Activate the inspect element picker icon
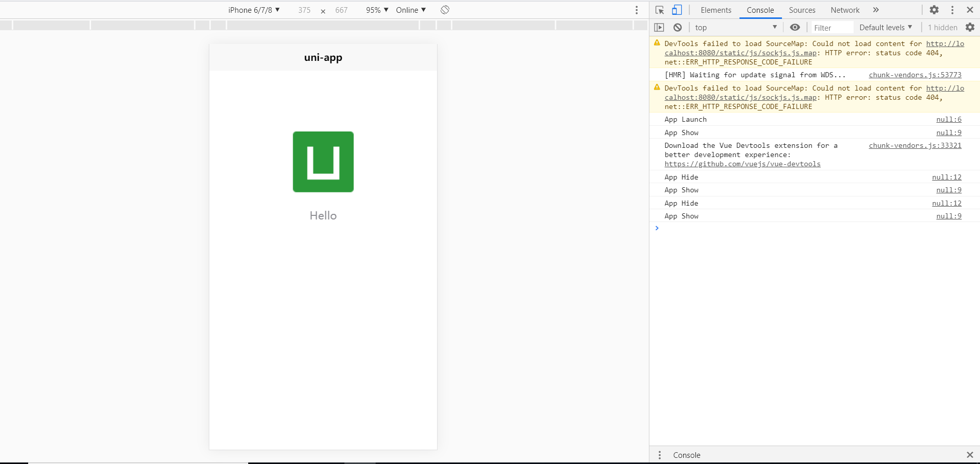 tap(660, 10)
